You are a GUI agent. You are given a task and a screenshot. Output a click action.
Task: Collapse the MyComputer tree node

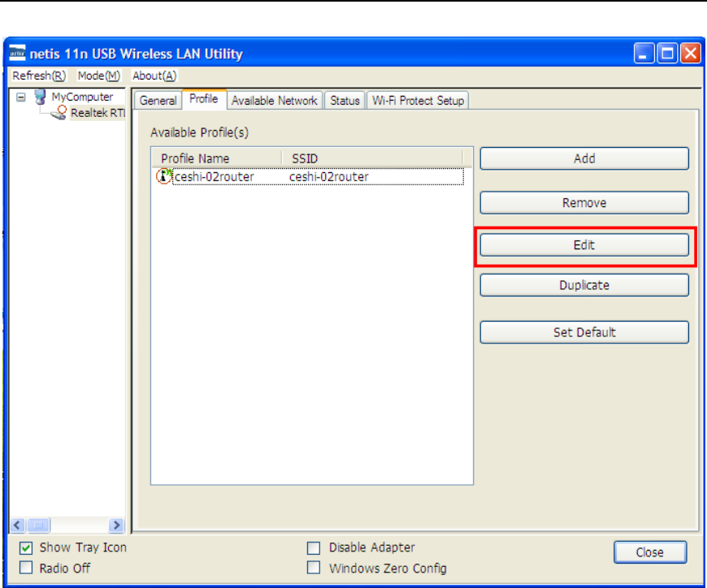click(20, 97)
